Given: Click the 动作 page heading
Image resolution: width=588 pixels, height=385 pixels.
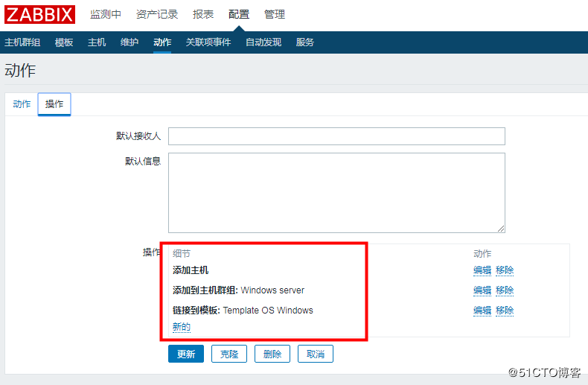Looking at the screenshot, I should point(20,71).
